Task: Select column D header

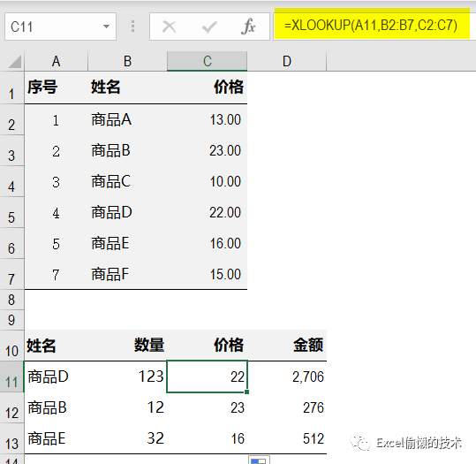Action: click(287, 61)
